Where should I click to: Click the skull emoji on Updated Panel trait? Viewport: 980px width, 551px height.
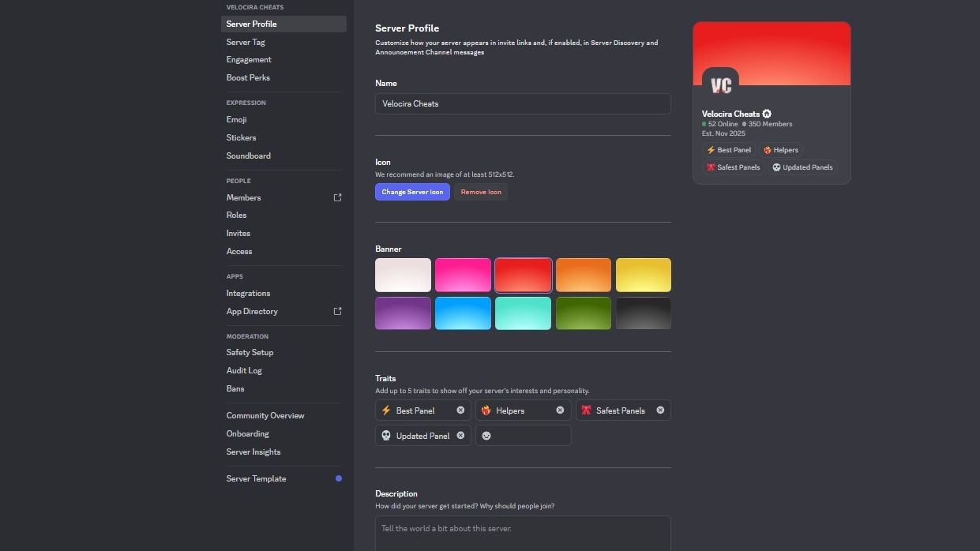pyautogui.click(x=386, y=436)
